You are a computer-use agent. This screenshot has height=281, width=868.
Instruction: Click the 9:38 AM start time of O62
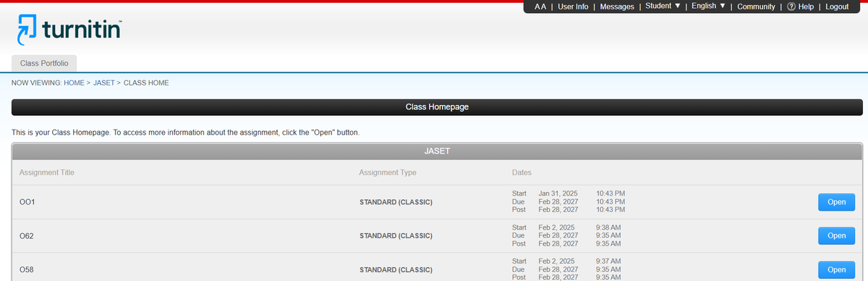[x=608, y=227]
